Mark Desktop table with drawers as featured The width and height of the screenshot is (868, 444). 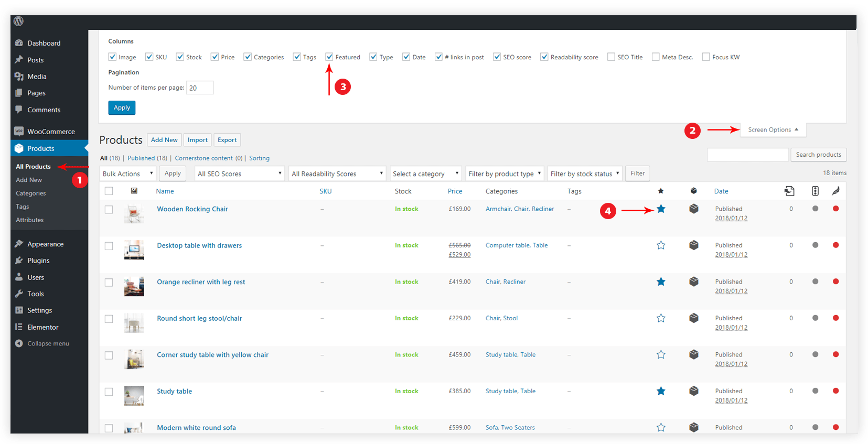click(x=661, y=245)
